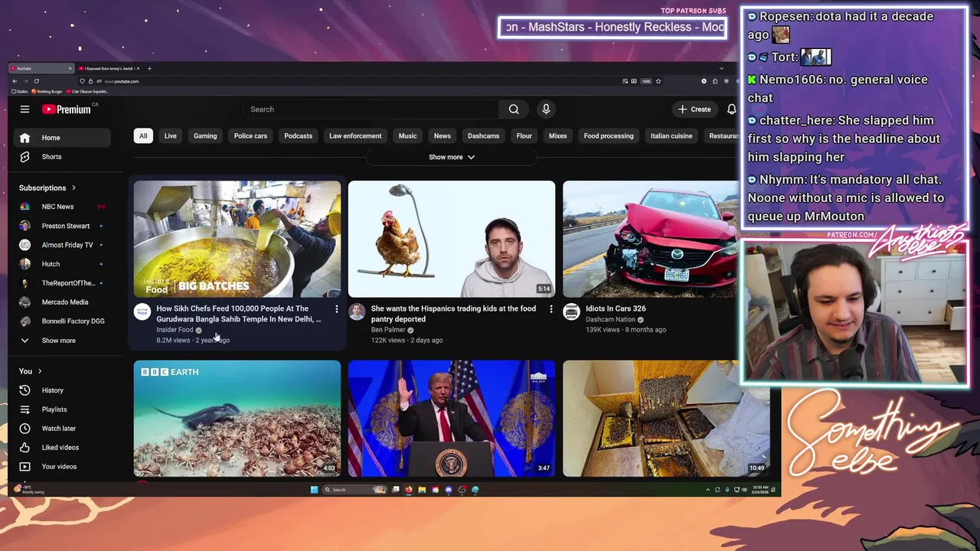Expand Show more subscriptions
980x551 pixels.
point(62,341)
